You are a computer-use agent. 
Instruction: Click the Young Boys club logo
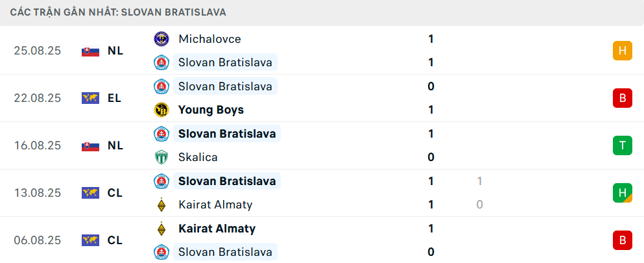coord(161,110)
